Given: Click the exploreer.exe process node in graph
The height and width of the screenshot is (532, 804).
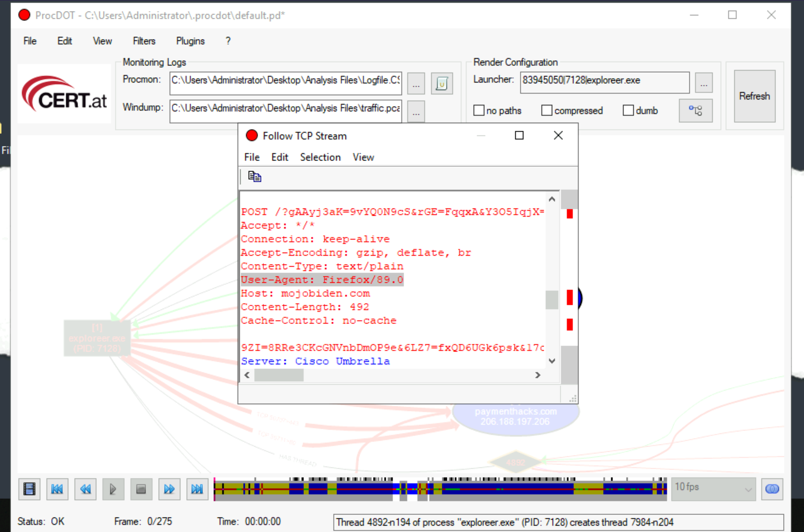Looking at the screenshot, I should point(97,338).
